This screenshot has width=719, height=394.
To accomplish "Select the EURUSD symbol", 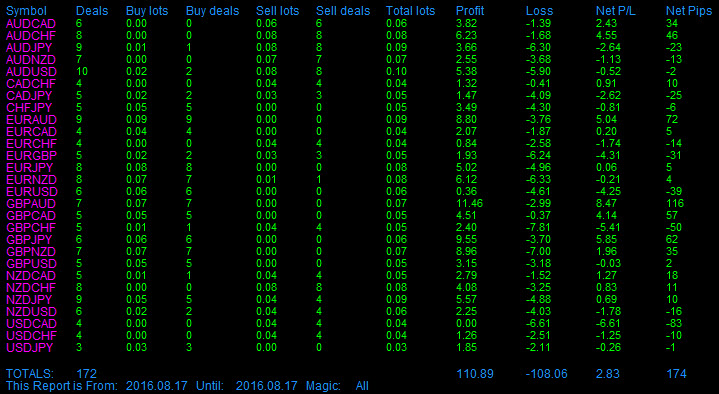I will tap(32, 191).
